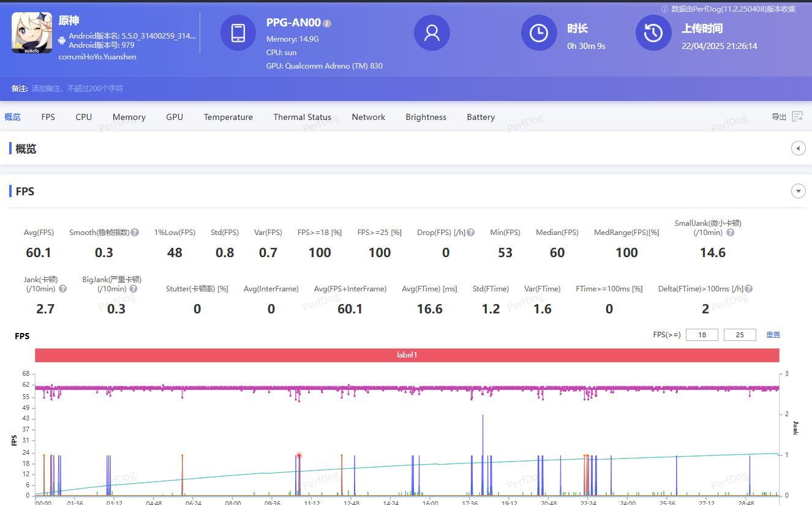
Task: Collapse the FPS section with down arrow
Action: tap(798, 191)
